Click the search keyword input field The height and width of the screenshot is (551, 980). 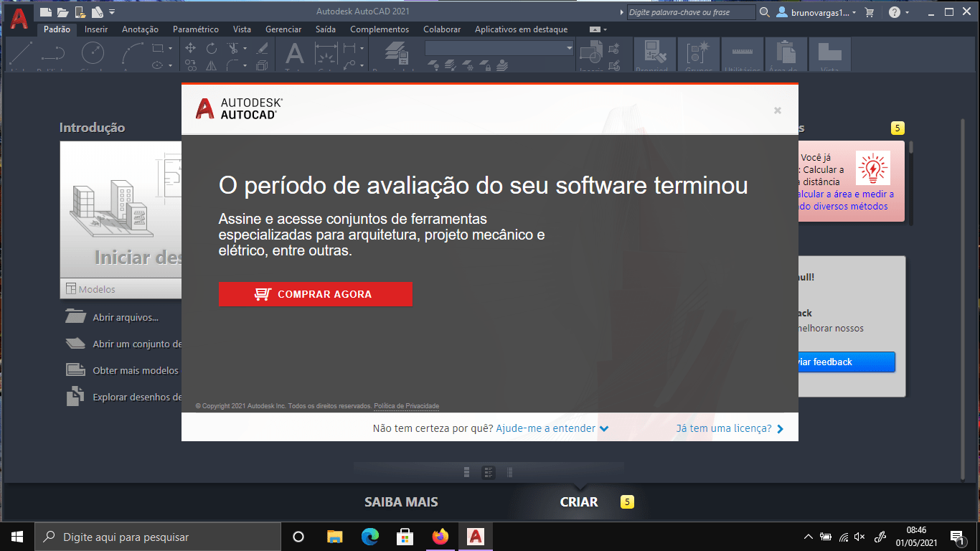689,11
